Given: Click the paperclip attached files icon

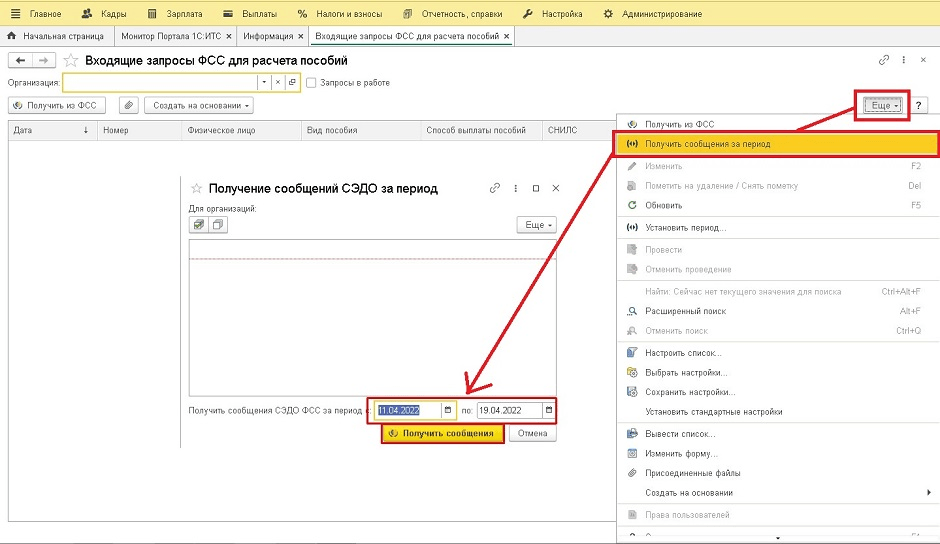Looking at the screenshot, I should pyautogui.click(x=128, y=105).
